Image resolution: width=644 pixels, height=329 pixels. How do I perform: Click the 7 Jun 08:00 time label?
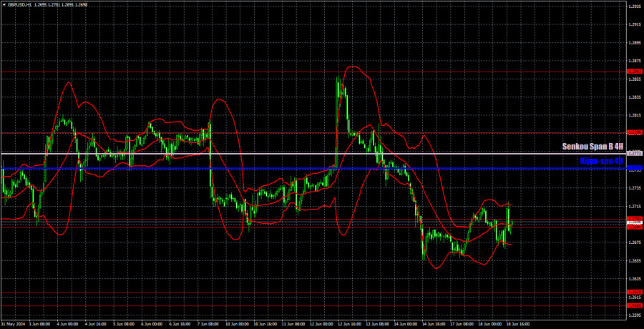207,324
